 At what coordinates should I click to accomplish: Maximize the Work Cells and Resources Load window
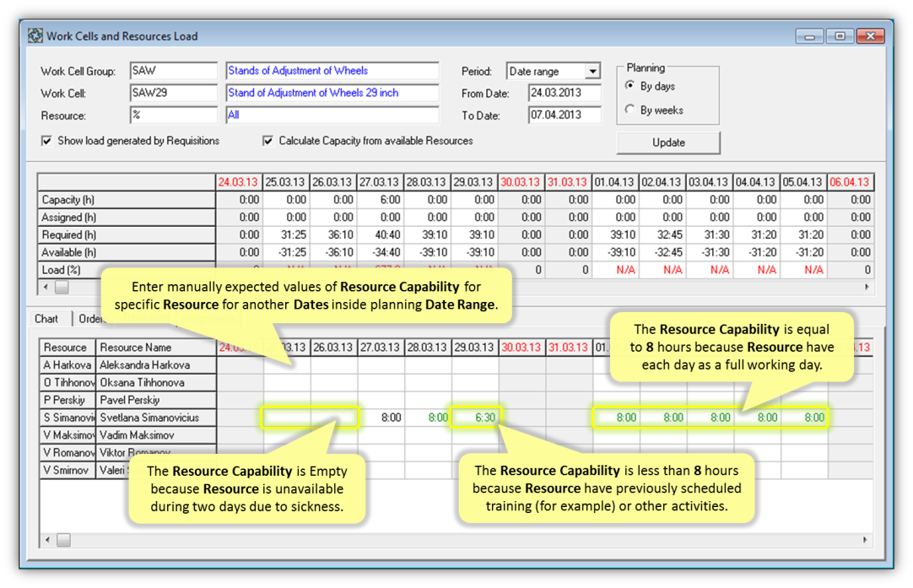pos(840,36)
